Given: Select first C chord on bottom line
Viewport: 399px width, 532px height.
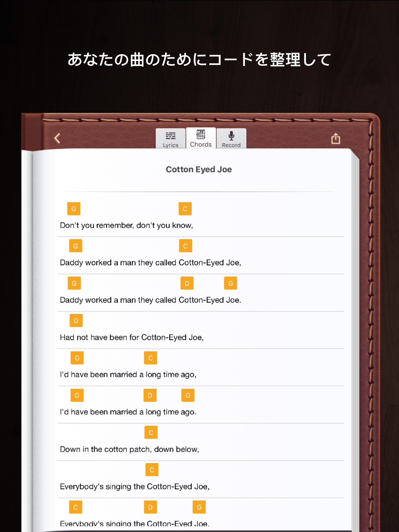Looking at the screenshot, I should click(76, 507).
